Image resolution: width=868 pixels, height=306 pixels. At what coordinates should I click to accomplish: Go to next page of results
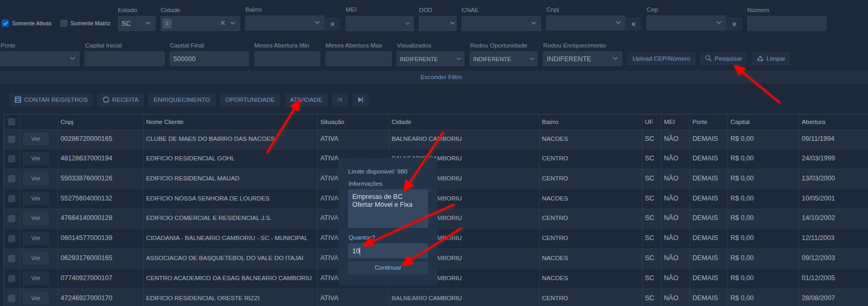point(361,100)
